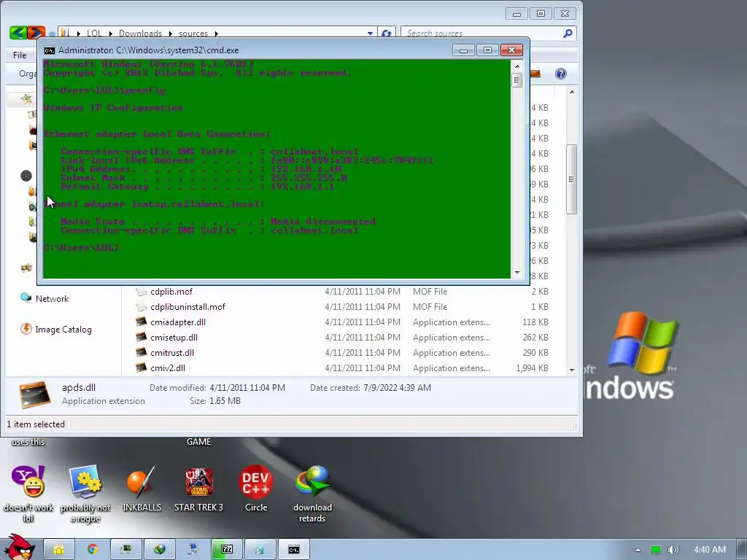Click the taskbar icon right of Chrome
The height and width of the screenshot is (560, 747).
click(x=125, y=550)
